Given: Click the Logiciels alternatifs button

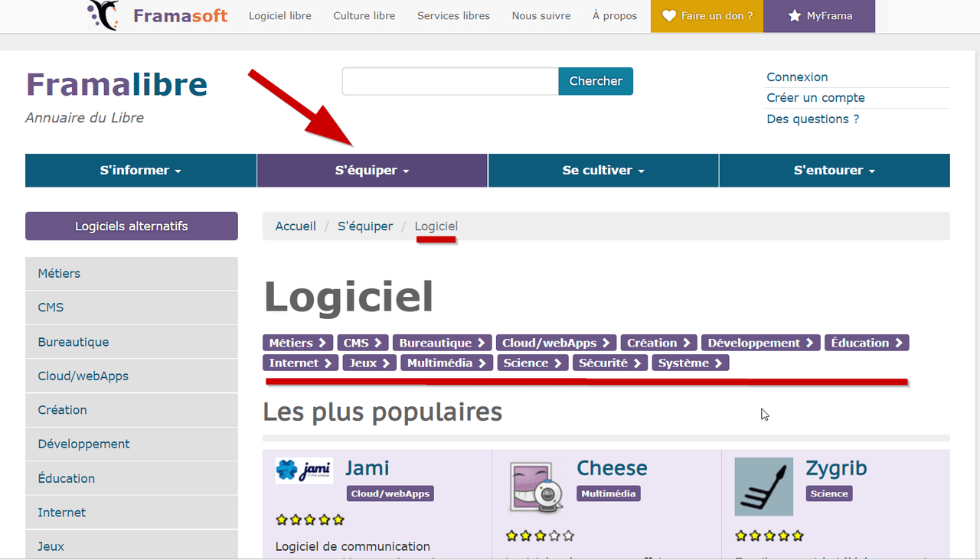Looking at the screenshot, I should coord(132,226).
